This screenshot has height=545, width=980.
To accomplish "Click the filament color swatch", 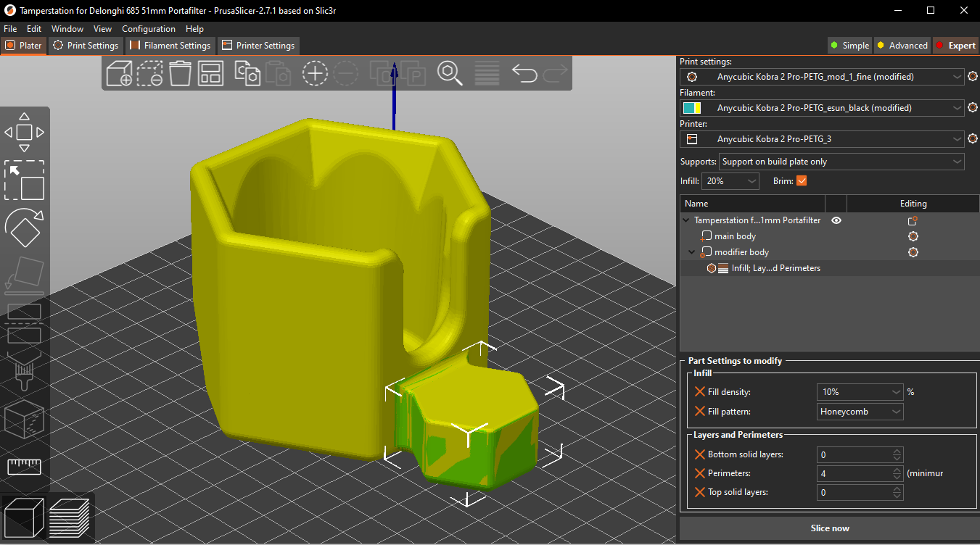I will click(691, 108).
